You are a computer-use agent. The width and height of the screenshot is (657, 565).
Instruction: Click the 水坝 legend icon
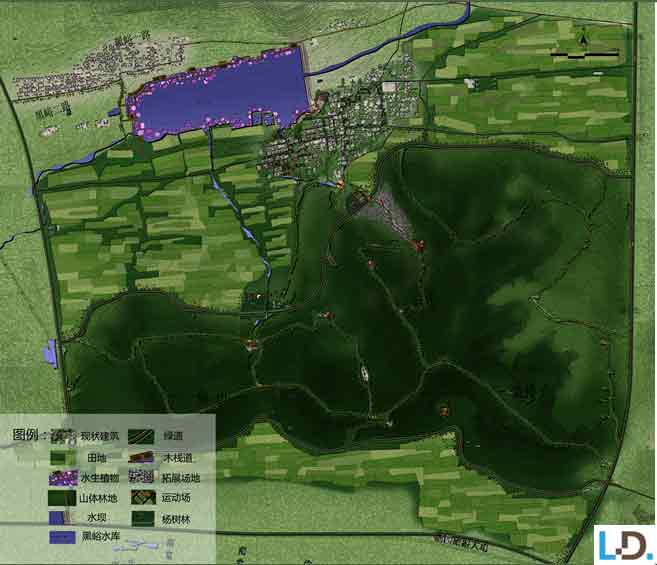point(63,517)
